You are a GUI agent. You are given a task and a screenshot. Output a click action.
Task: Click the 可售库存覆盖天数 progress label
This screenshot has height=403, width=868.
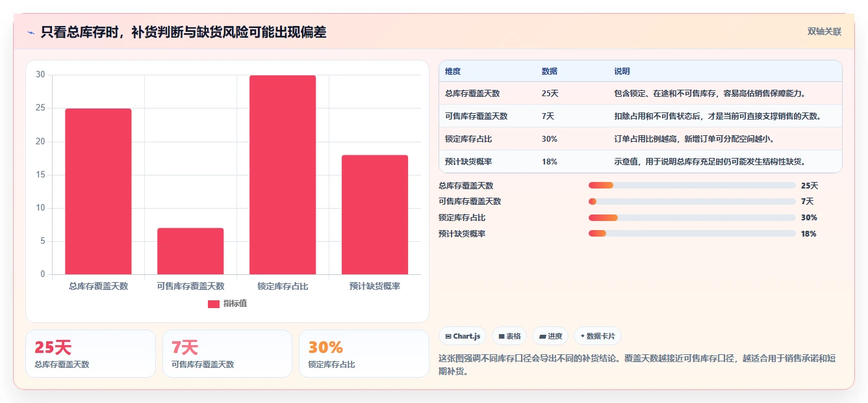[x=470, y=201]
